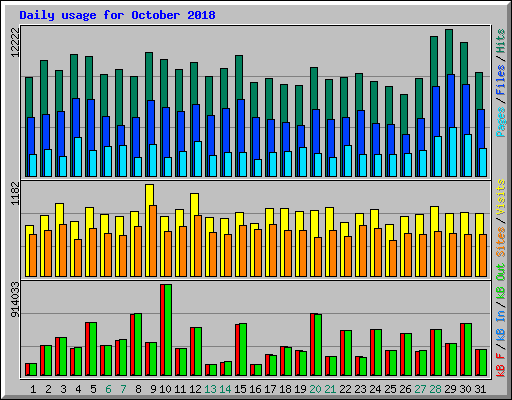This screenshot has height=400, width=512.
Task: Click day 23 on the x-axis
Action: tap(360, 389)
